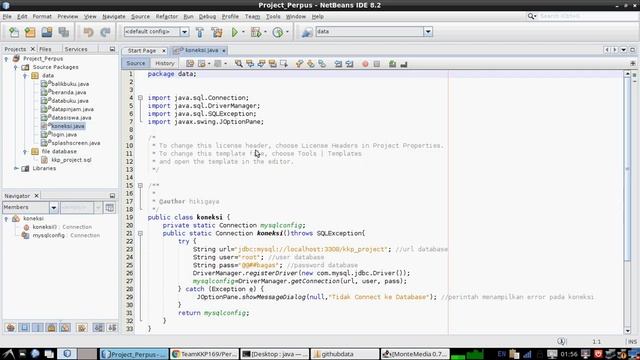Click the editor Find Selection magnifier icon

(x=238, y=64)
